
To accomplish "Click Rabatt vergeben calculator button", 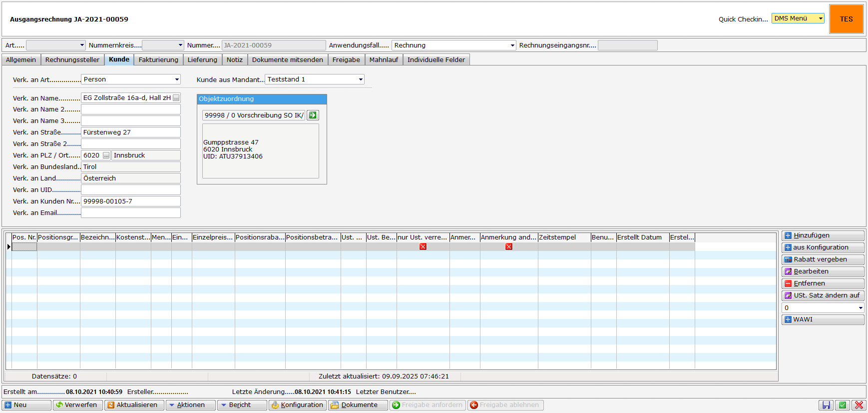I will point(823,259).
